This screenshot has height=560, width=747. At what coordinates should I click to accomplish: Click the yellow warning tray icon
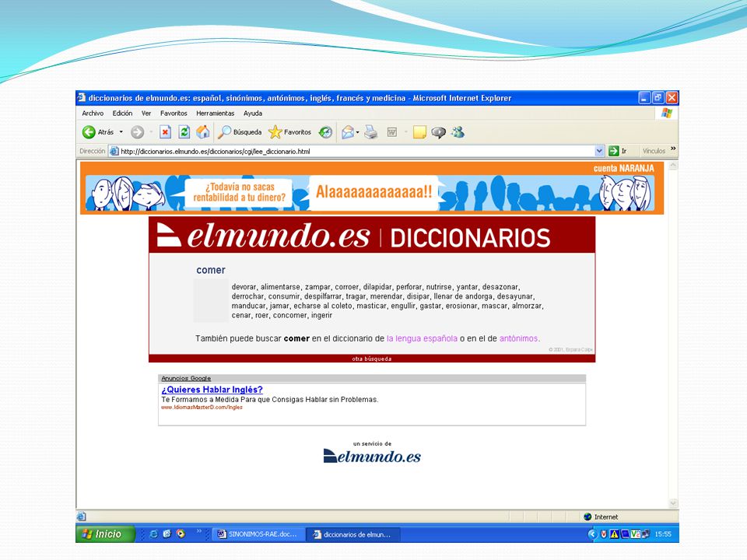point(614,534)
